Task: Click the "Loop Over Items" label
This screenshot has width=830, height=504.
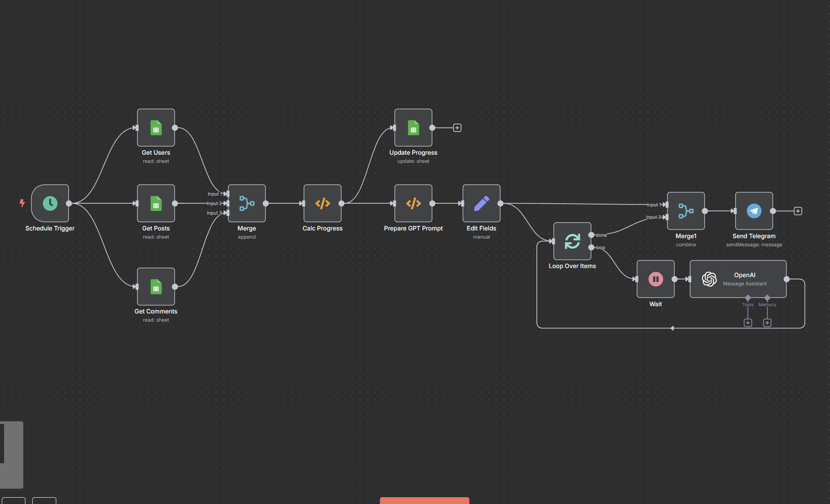Action: pos(572,266)
